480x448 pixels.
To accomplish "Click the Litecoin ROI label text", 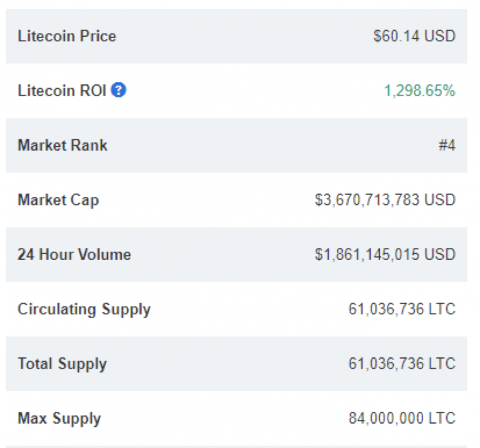I will (62, 91).
